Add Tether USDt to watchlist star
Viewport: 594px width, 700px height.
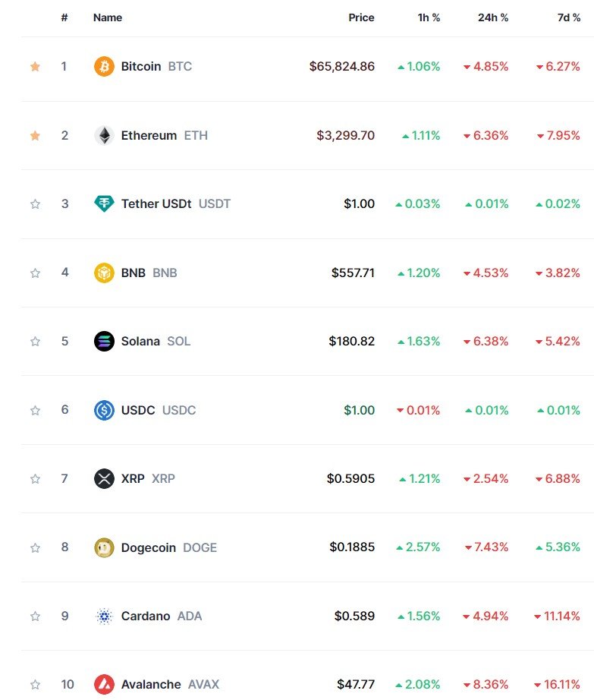35,204
